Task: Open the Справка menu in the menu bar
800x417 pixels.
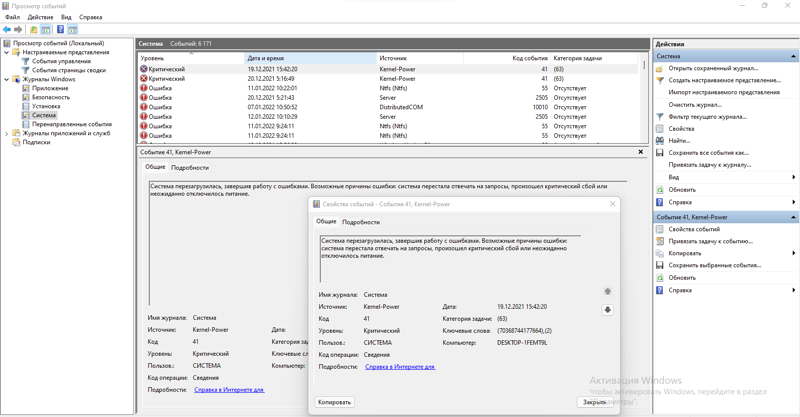Action: tap(90, 17)
